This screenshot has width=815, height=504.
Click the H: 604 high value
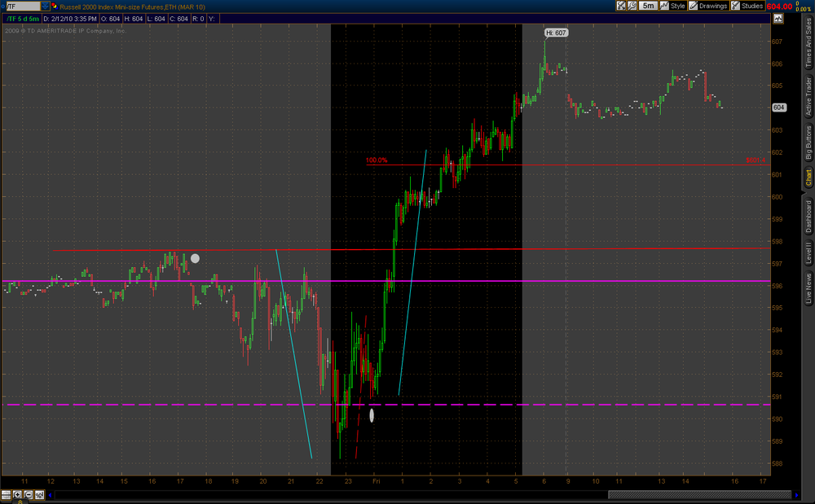[x=133, y=19]
